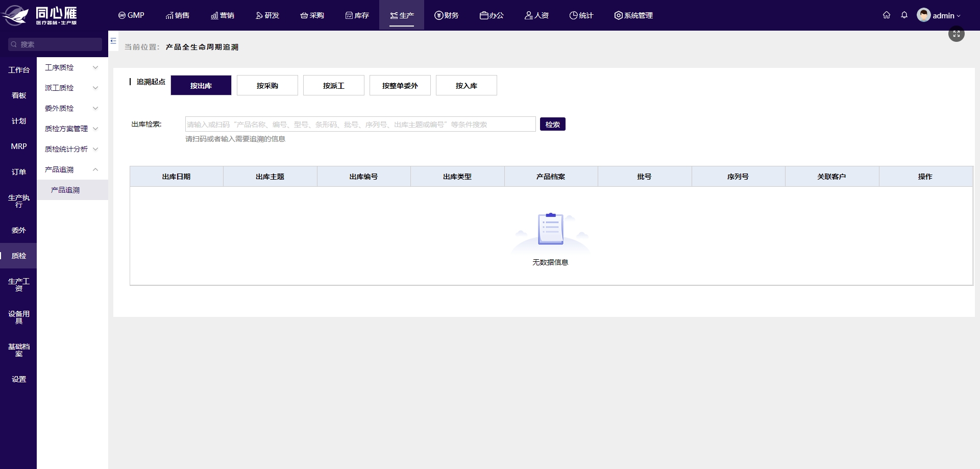
Task: Click the 产品档案 column header
Action: [551, 177]
